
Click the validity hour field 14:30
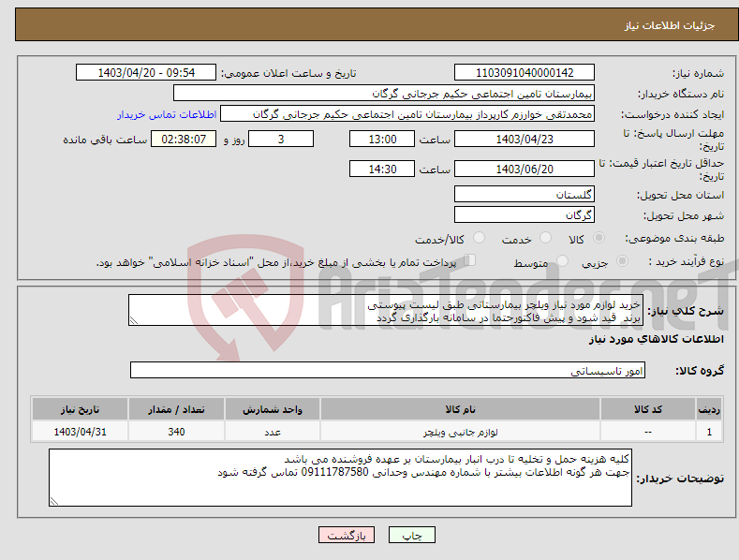click(382, 169)
